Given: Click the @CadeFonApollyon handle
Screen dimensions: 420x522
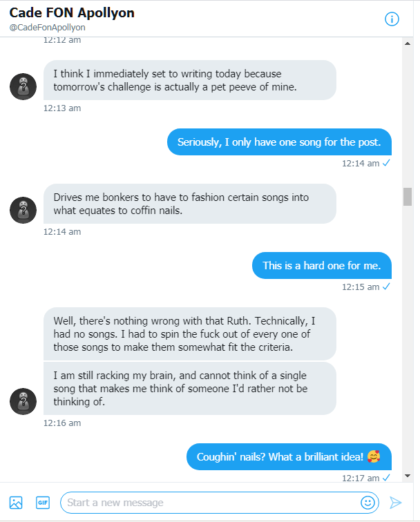Looking at the screenshot, I should (x=47, y=28).
